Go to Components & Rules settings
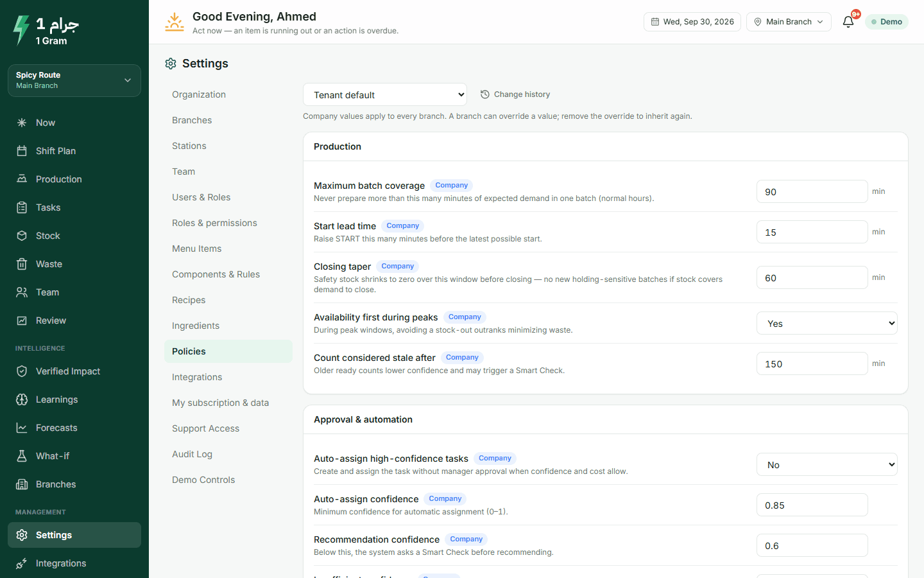This screenshot has width=924, height=578. click(228, 274)
